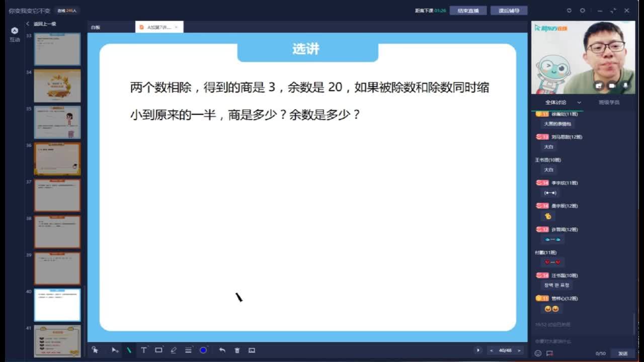Select the eraser tool

point(173,350)
